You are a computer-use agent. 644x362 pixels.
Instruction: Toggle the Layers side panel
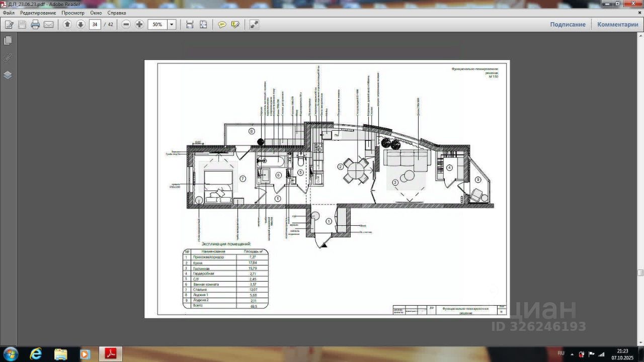pos(8,75)
